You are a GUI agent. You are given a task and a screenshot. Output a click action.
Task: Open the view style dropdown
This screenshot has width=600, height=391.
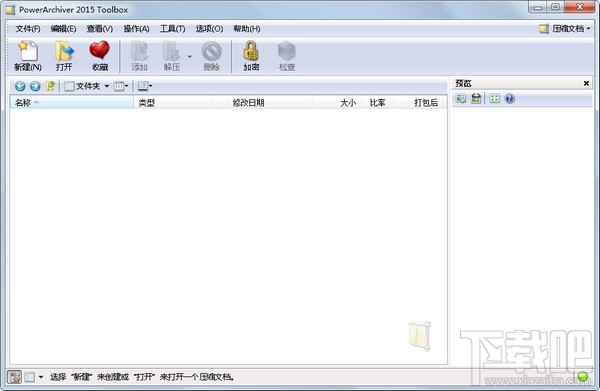point(121,86)
